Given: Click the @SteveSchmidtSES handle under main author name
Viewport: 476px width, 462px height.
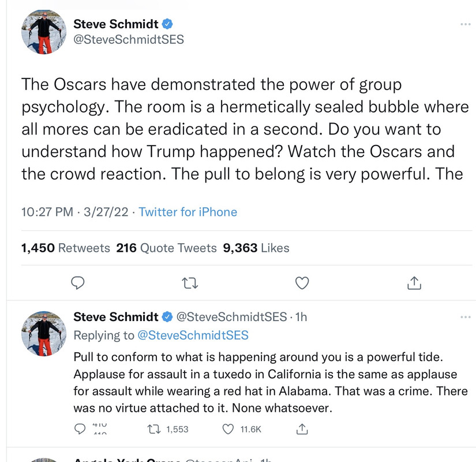Looking at the screenshot, I should (128, 40).
